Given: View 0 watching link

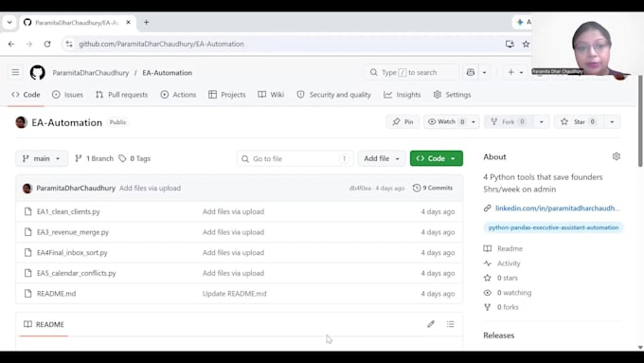Looking at the screenshot, I should pyautogui.click(x=508, y=293).
